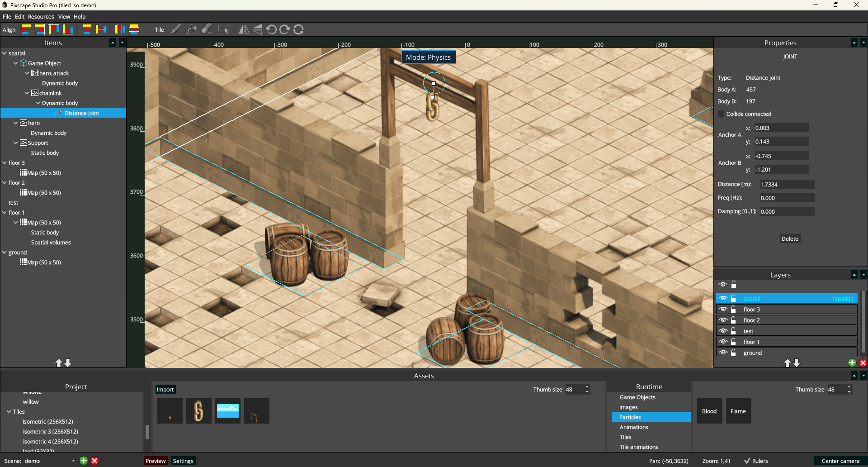This screenshot has height=467, width=868.
Task: Click the Center camera button
Action: (840, 461)
